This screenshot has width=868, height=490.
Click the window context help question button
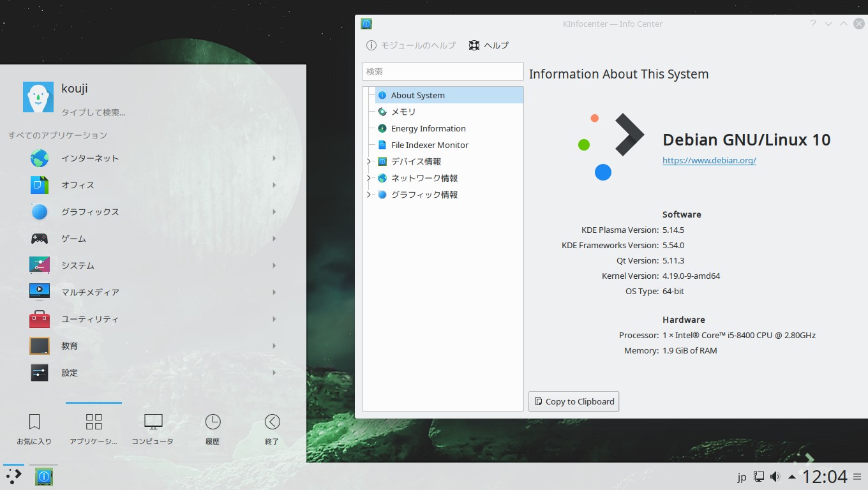[813, 24]
